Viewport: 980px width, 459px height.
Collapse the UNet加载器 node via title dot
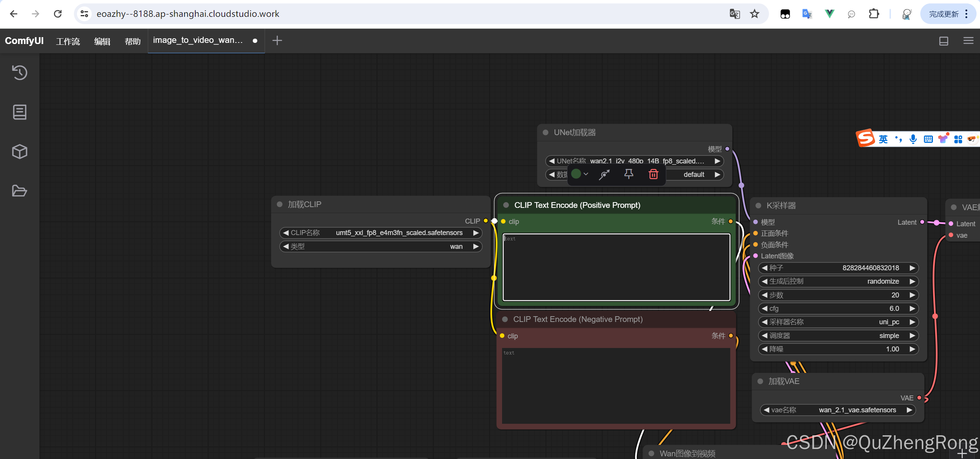(x=546, y=132)
